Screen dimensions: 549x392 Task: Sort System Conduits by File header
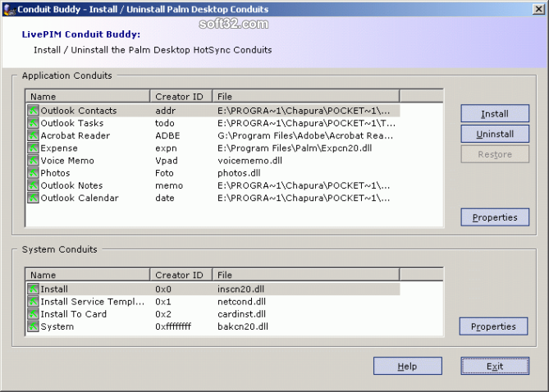(x=305, y=275)
